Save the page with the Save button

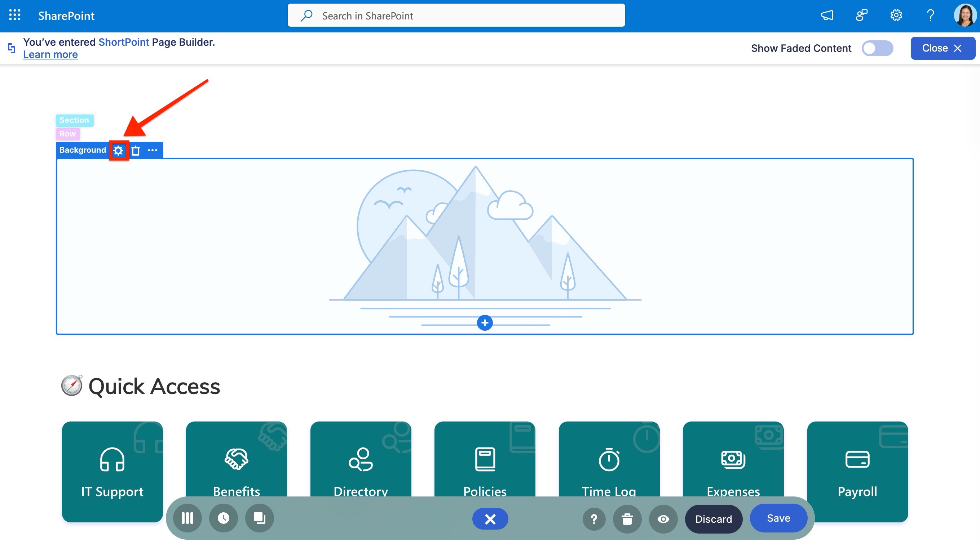(x=778, y=518)
